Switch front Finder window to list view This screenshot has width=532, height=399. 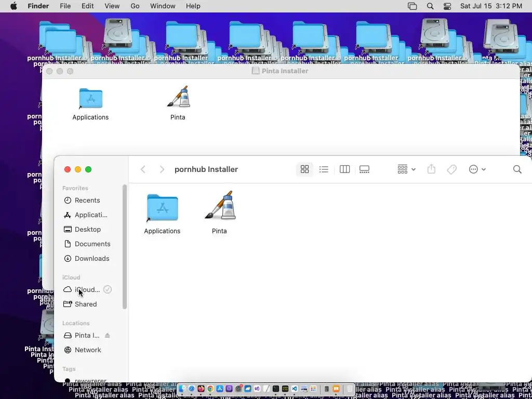click(x=324, y=169)
